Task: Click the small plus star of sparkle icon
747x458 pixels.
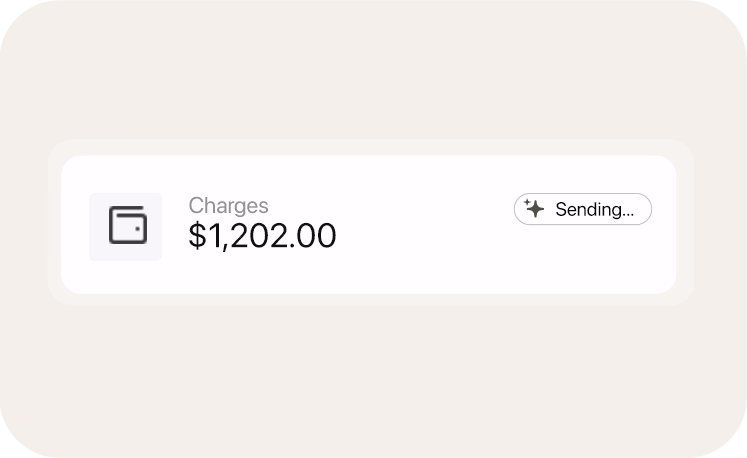Action: [x=527, y=202]
